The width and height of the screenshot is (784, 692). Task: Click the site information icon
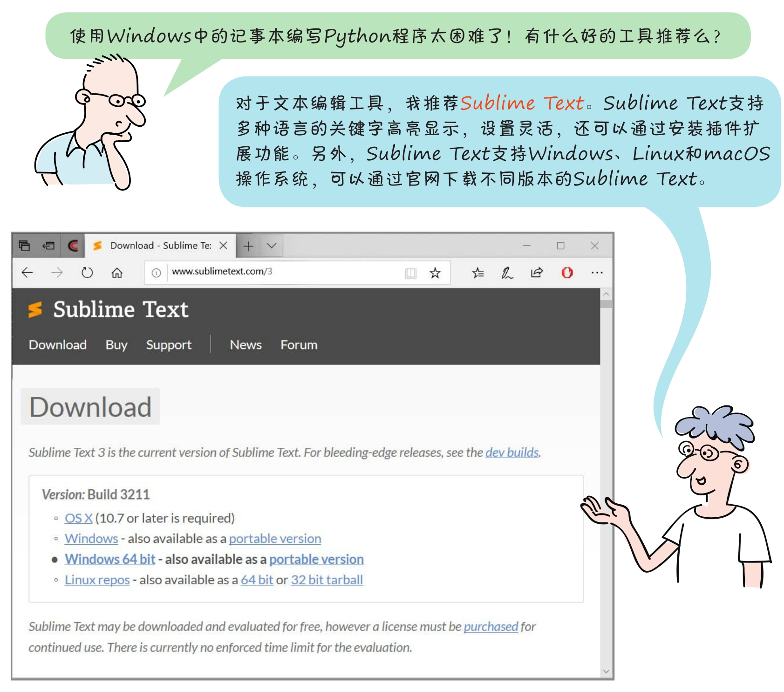(x=156, y=273)
